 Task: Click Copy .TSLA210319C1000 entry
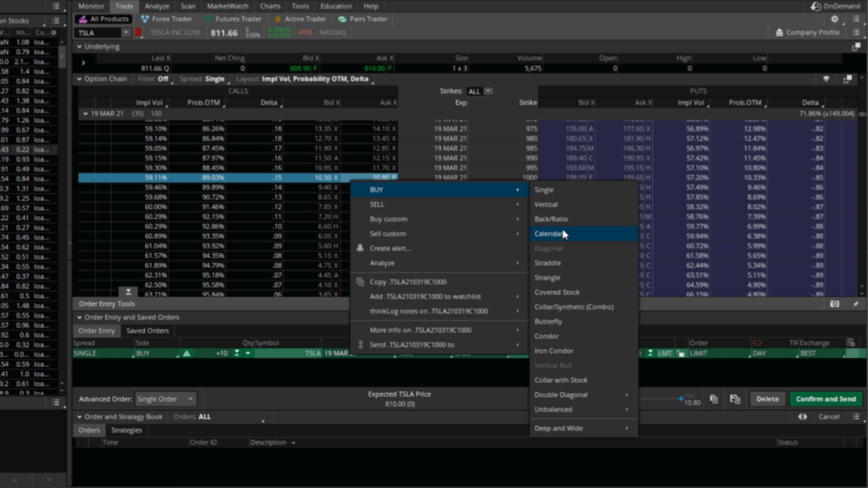point(440,281)
